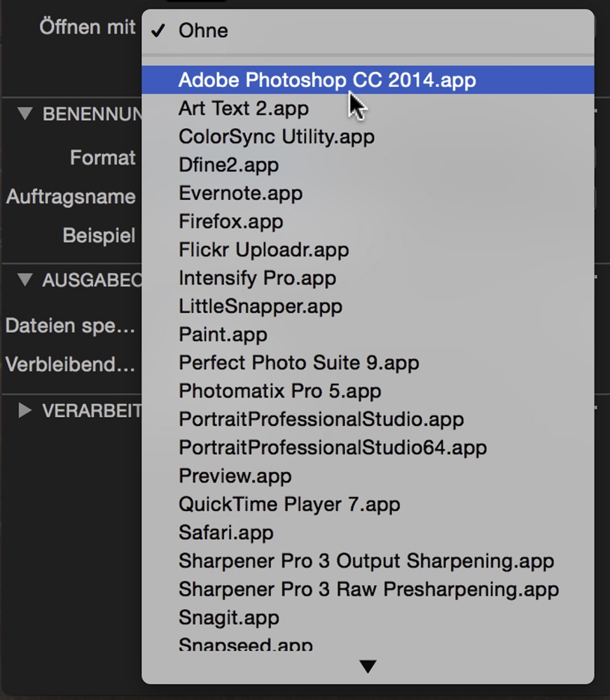Choose Adobe Photoshop CC 2014.app
610x700 pixels.
[x=368, y=80]
